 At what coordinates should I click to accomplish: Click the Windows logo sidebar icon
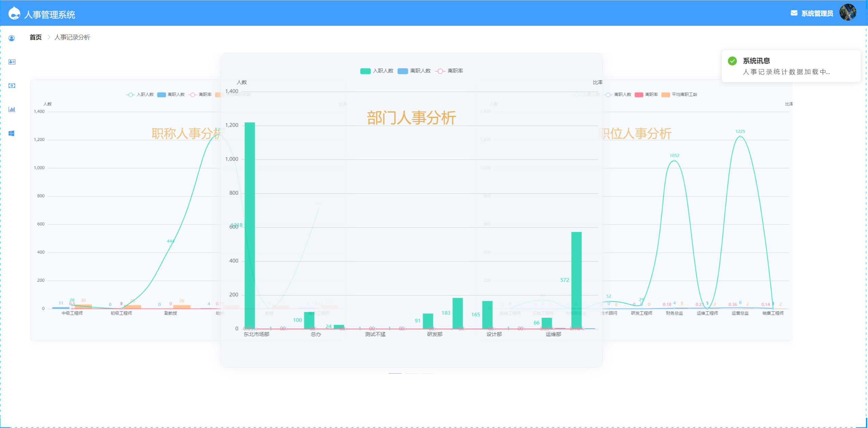pyautogui.click(x=12, y=133)
